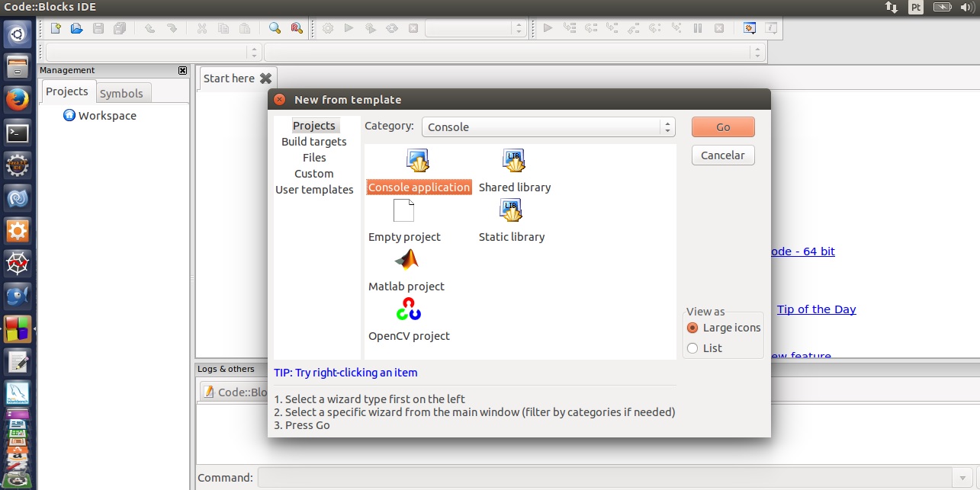The image size is (980, 490).
Task: Click the Cancelar button
Action: pyautogui.click(x=722, y=155)
